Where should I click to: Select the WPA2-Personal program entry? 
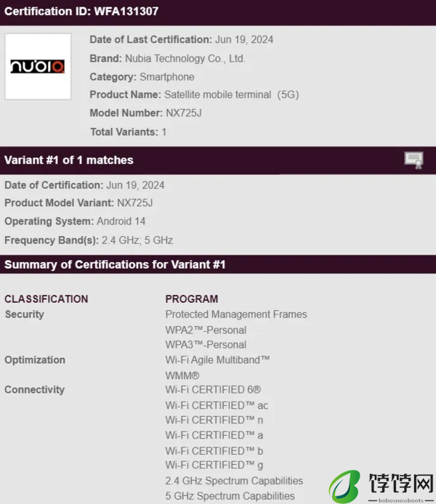(206, 330)
